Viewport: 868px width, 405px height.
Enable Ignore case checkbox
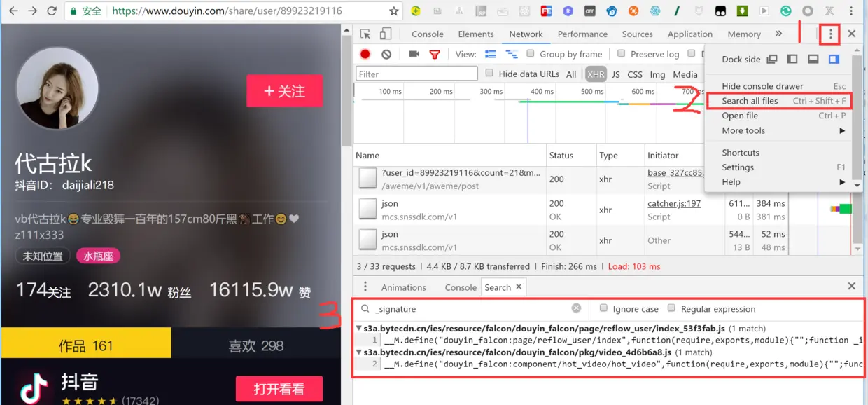[x=603, y=308]
